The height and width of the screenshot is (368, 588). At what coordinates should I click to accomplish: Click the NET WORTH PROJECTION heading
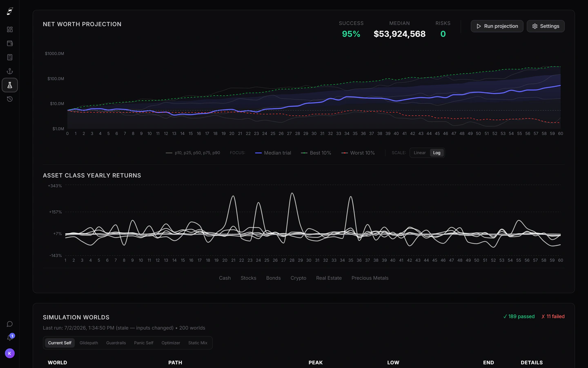coord(82,24)
